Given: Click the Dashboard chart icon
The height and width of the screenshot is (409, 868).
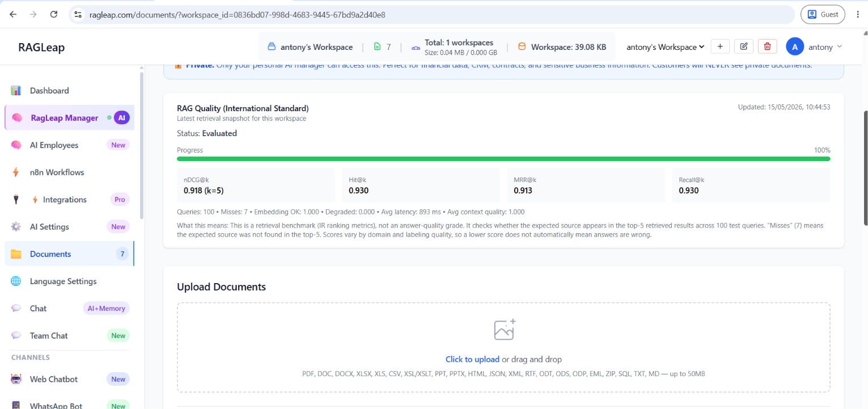Looking at the screenshot, I should point(16,91).
